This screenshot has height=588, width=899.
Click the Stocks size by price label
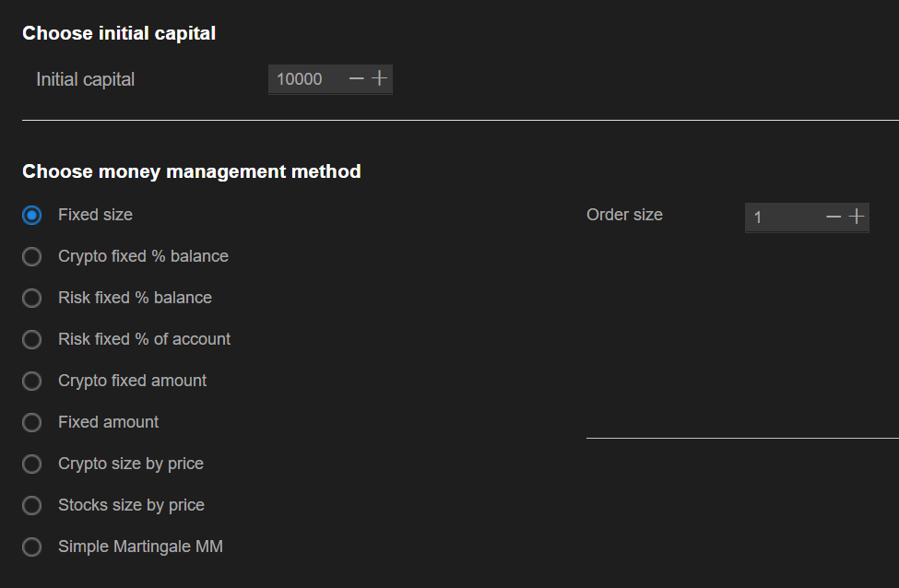tap(131, 505)
